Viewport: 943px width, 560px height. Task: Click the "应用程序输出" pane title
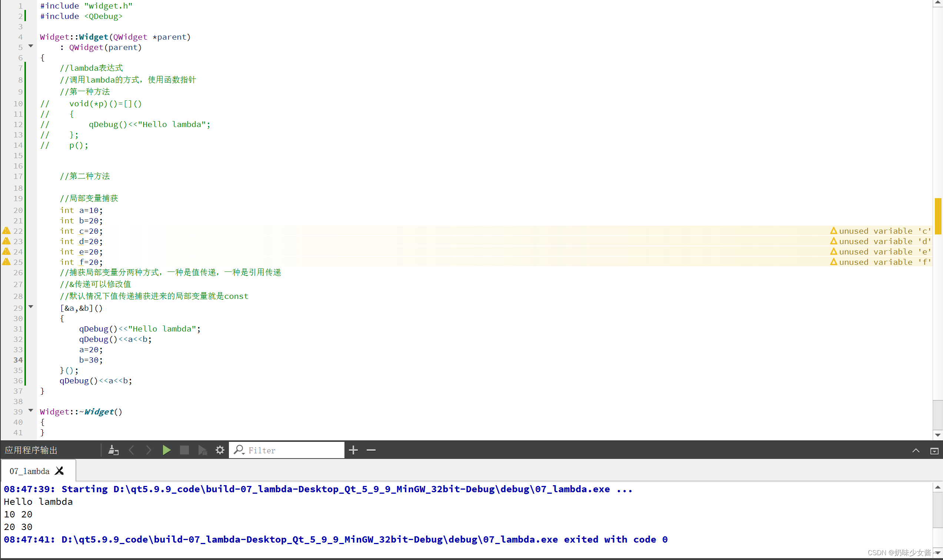[x=31, y=450]
